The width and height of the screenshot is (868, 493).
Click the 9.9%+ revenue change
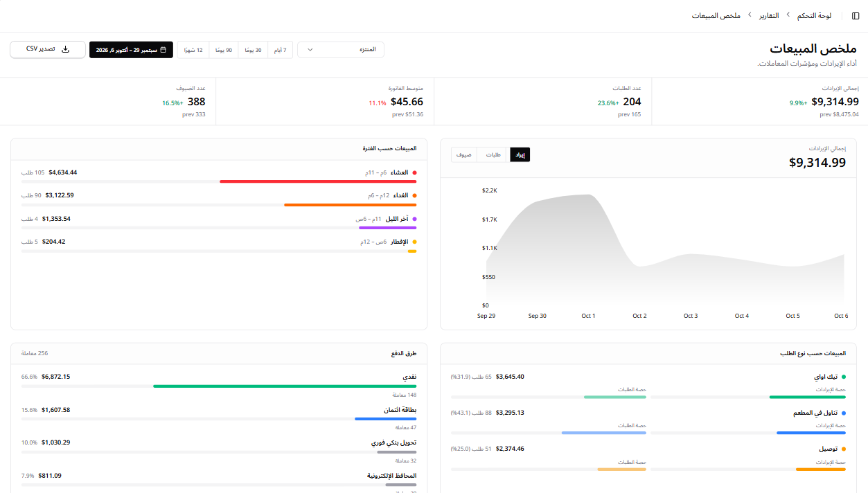(x=799, y=102)
